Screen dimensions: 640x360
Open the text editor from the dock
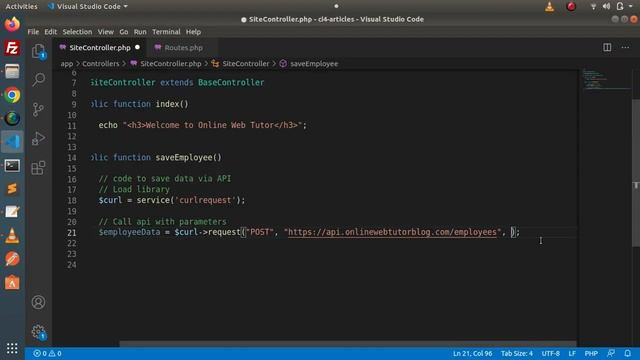(x=12, y=212)
